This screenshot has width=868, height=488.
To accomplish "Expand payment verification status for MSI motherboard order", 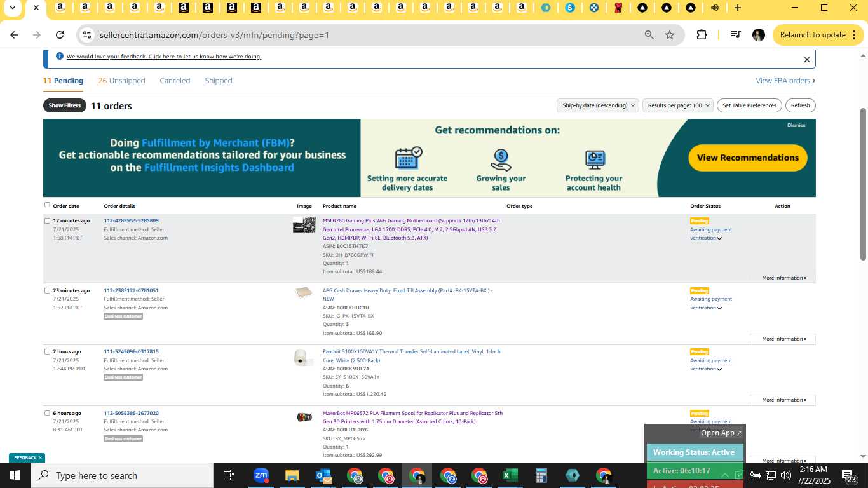I will 719,238.
